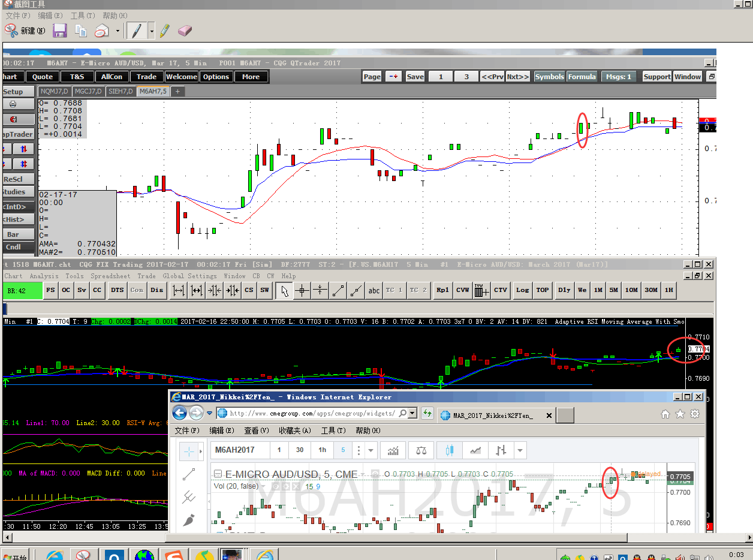Click the CVW toolbar button
The width and height of the screenshot is (753, 560).
click(x=463, y=290)
